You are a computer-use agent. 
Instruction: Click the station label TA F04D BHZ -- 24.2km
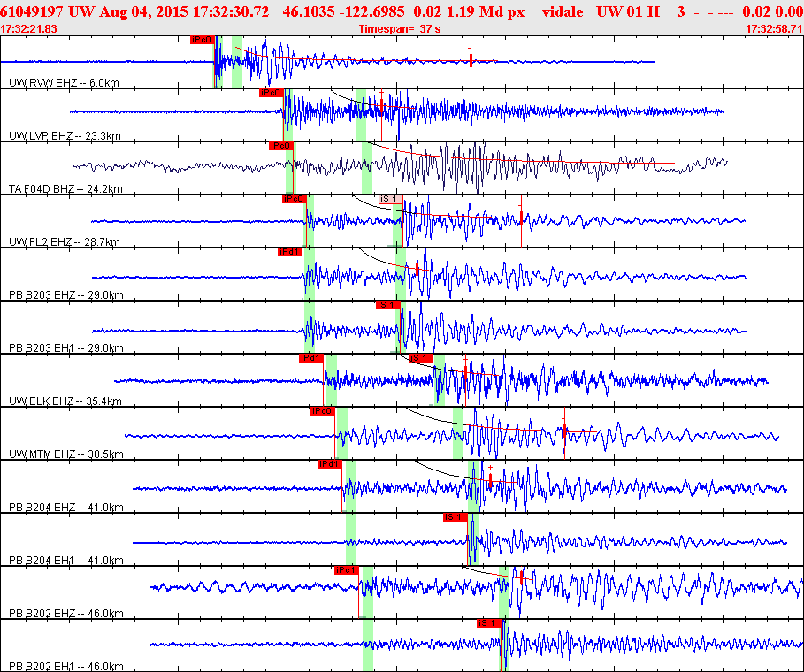(65, 188)
